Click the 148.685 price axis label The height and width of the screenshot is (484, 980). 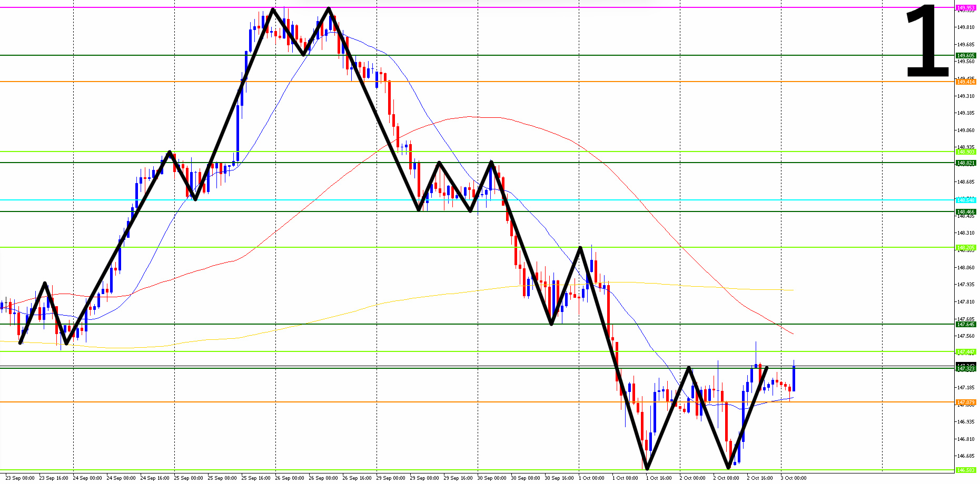tap(965, 181)
